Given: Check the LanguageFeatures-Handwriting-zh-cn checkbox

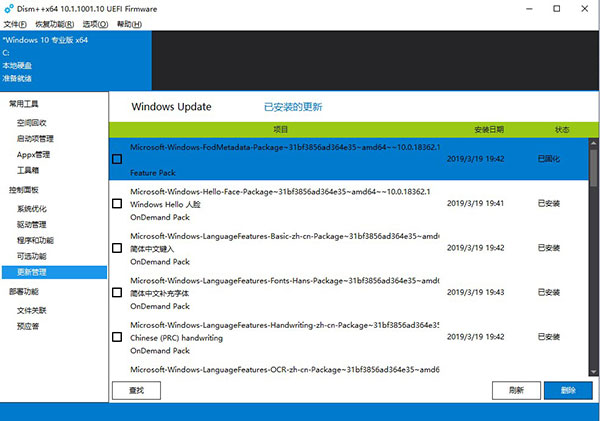Looking at the screenshot, I should (117, 337).
